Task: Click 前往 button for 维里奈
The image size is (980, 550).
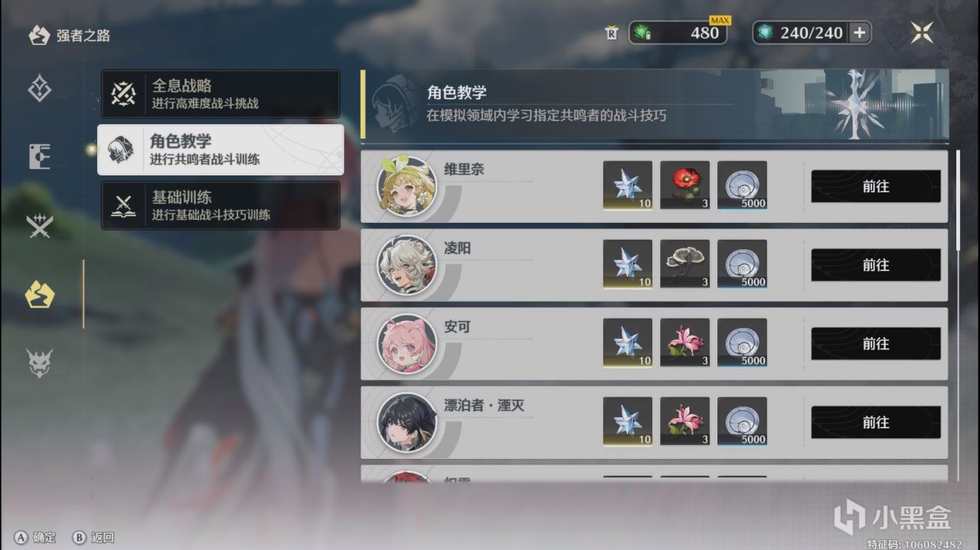Action: point(876,186)
